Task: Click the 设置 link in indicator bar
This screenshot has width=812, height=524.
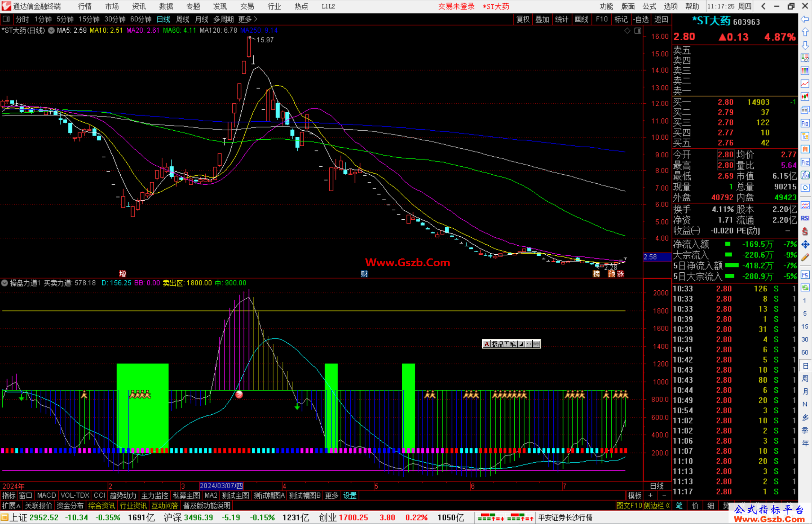Action: [x=350, y=495]
